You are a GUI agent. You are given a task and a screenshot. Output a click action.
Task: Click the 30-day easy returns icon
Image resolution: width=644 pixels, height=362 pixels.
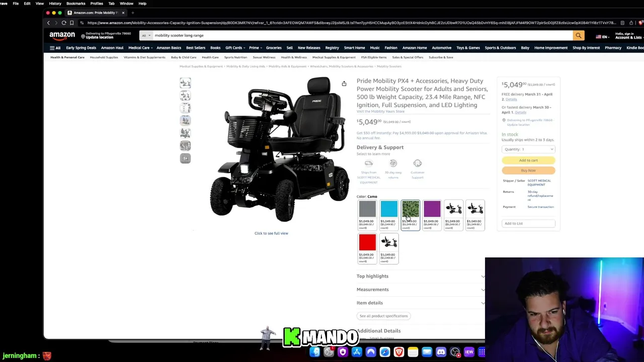393,163
